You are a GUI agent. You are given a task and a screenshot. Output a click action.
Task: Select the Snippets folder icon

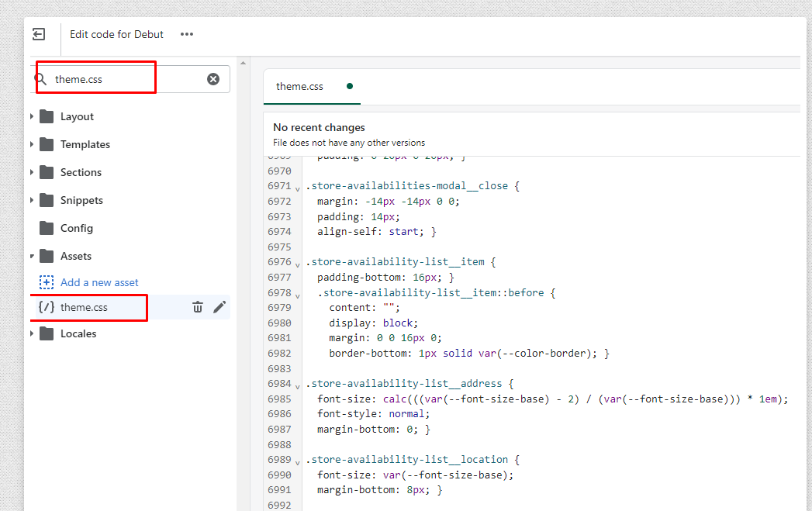pos(47,200)
